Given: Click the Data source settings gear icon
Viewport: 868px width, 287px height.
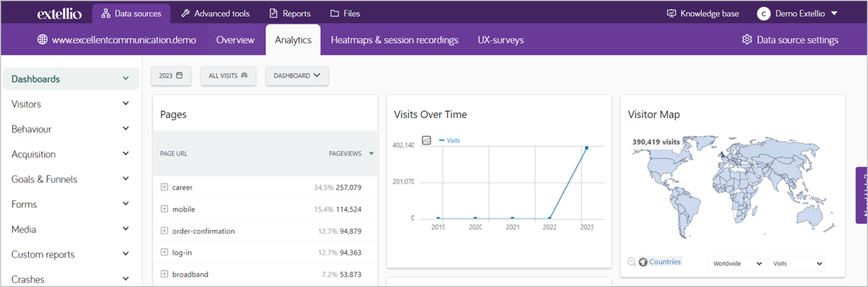Looking at the screenshot, I should pyautogui.click(x=746, y=40).
